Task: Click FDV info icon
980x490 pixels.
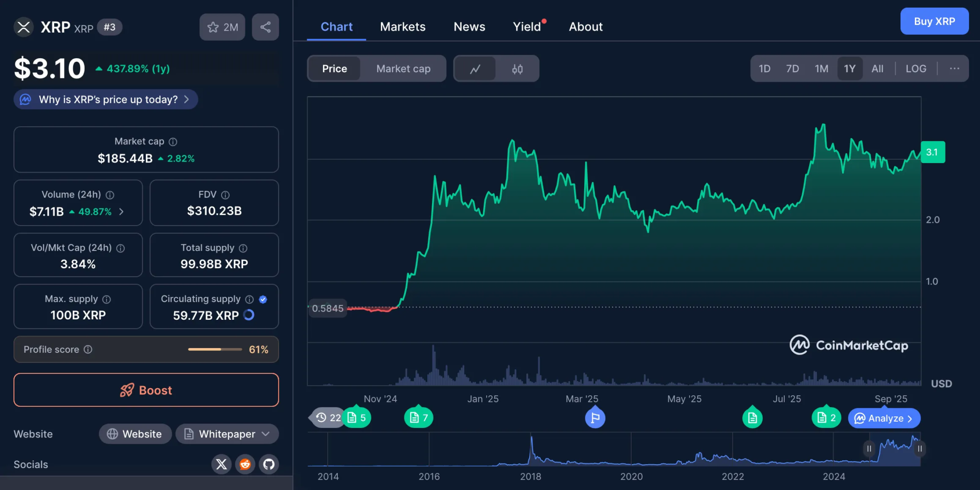Action: [225, 195]
